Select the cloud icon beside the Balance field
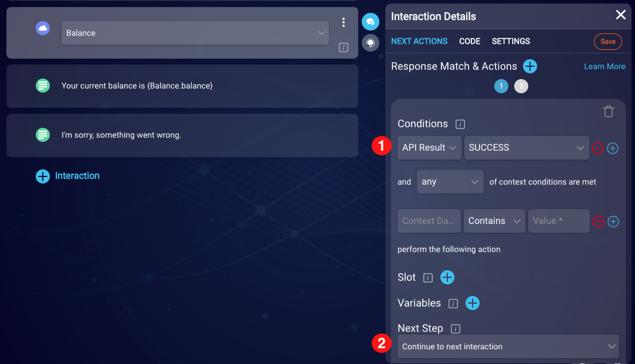Image resolution: width=635 pixels, height=364 pixels. [42, 28]
